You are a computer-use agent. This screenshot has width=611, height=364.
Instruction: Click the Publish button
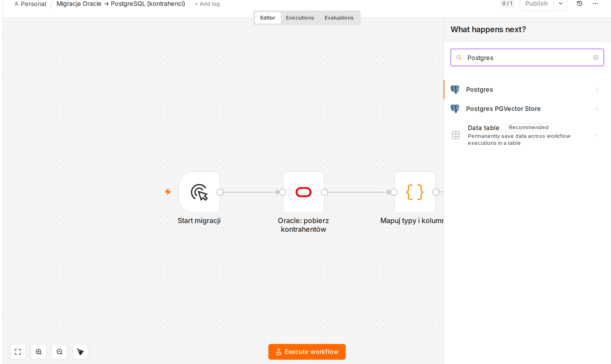point(536,4)
